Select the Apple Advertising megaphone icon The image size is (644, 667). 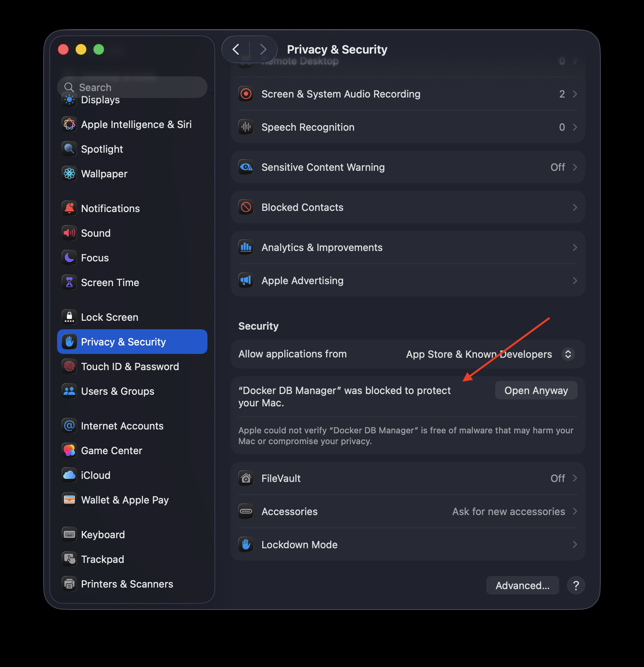click(246, 280)
